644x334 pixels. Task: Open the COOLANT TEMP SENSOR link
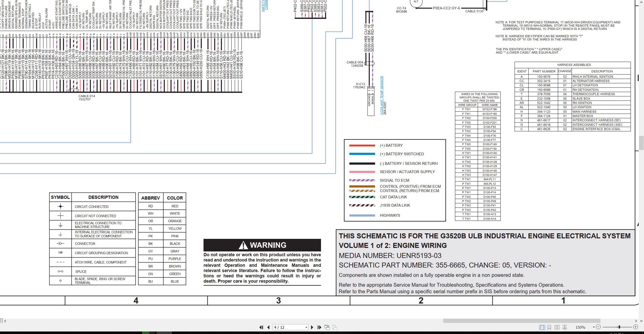(382, 95)
